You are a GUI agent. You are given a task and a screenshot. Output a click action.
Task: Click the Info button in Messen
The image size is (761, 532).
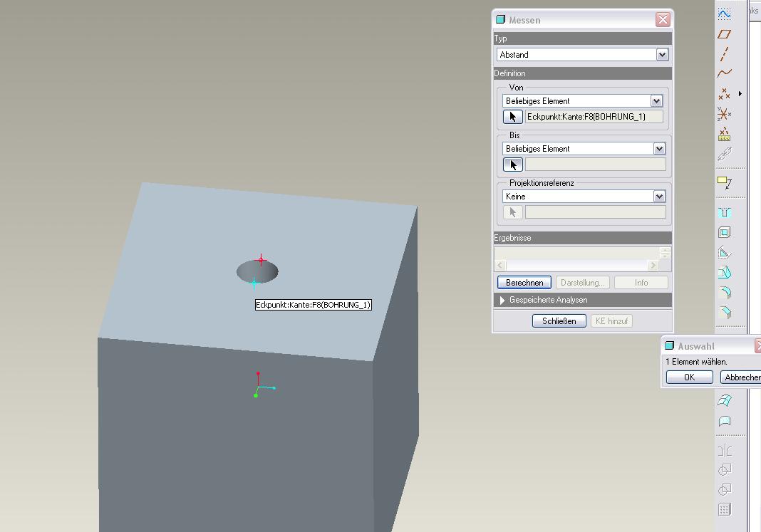(641, 283)
